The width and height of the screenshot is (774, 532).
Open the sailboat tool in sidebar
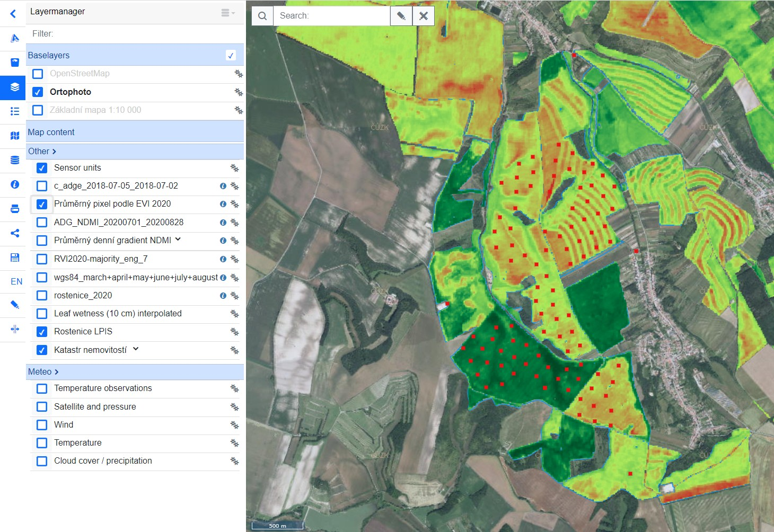[x=15, y=38]
